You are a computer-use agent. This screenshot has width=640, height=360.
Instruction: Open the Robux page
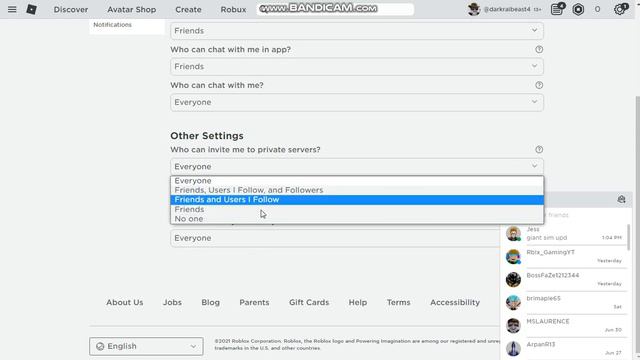click(x=233, y=9)
